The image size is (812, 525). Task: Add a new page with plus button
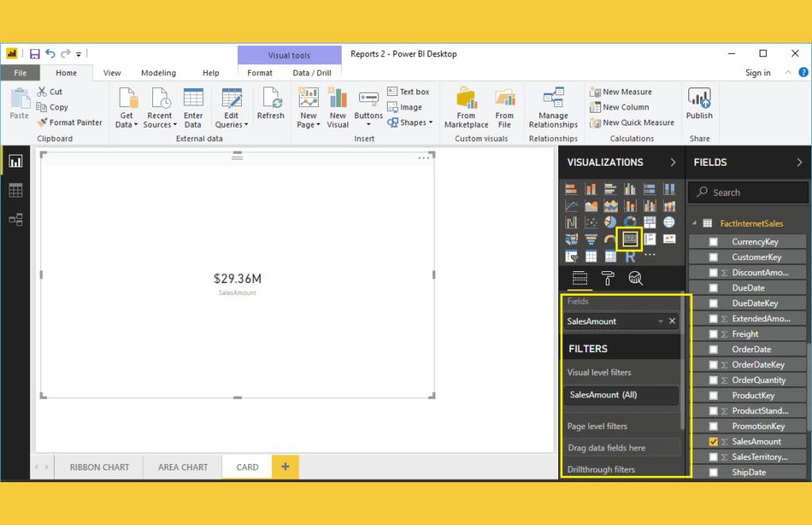click(x=285, y=466)
